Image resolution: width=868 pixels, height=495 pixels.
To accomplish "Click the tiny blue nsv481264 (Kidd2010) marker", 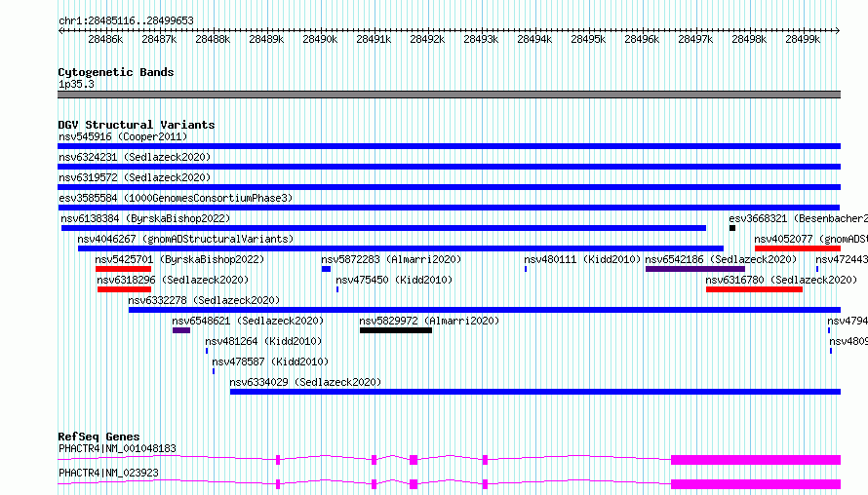I will 207,351.
